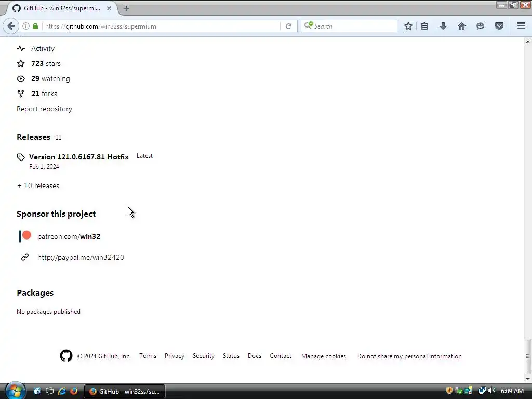532x399 pixels.
Task: Click the chain link icon beside PayPal
Action: point(25,257)
